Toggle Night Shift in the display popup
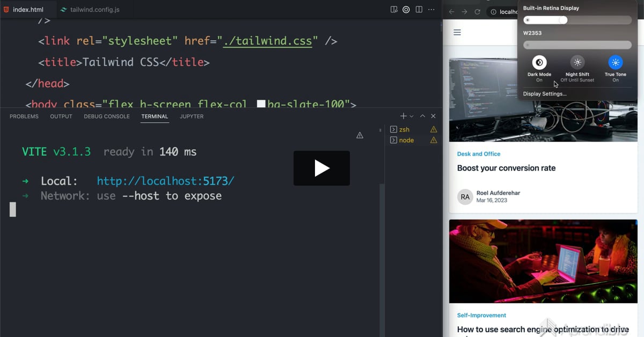This screenshot has height=337, width=644. pos(577,62)
